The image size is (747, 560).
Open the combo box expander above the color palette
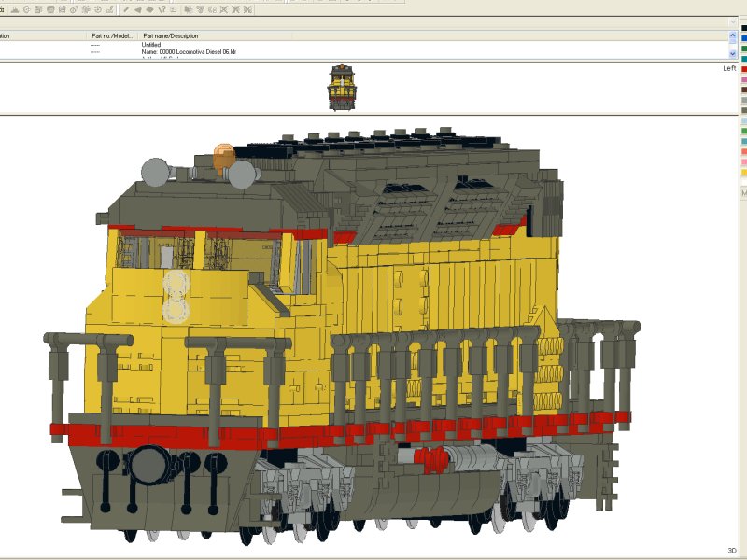click(733, 21)
